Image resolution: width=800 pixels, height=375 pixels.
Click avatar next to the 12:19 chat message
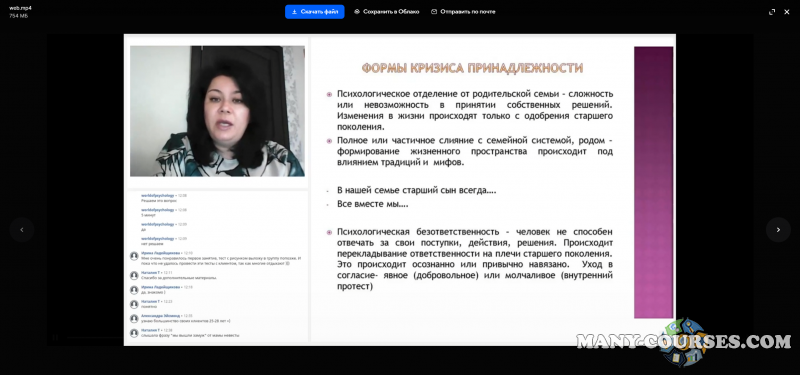tap(134, 290)
